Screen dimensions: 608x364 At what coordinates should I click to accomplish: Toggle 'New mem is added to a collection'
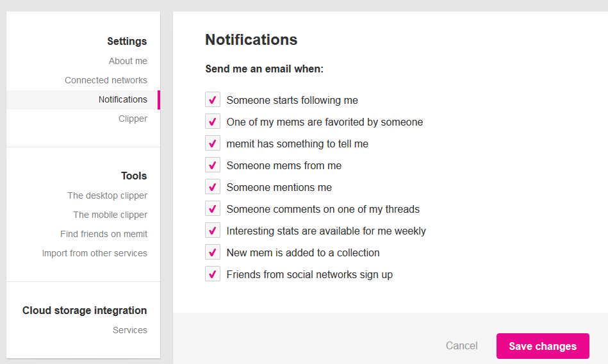(x=213, y=252)
